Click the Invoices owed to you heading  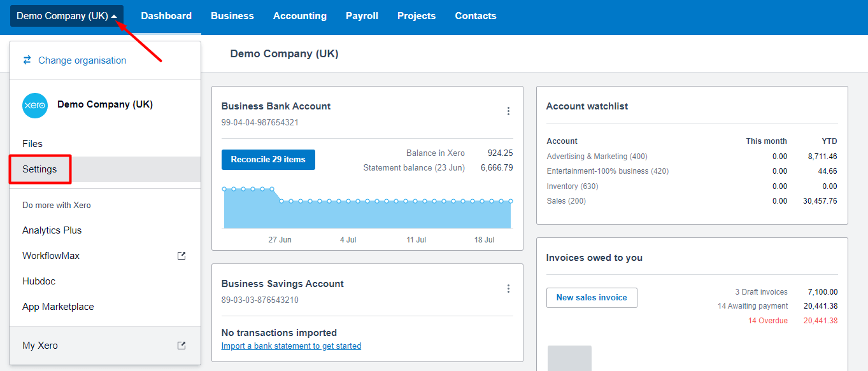pyautogui.click(x=594, y=258)
